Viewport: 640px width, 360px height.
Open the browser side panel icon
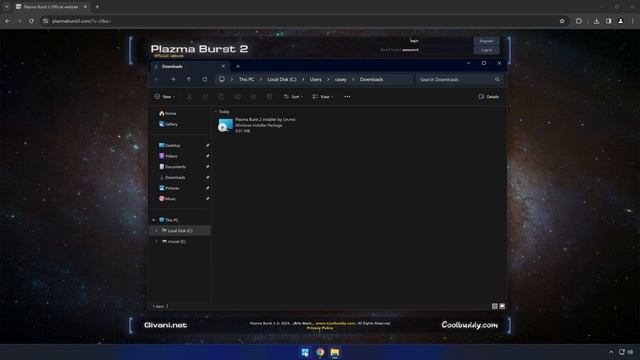click(x=609, y=21)
